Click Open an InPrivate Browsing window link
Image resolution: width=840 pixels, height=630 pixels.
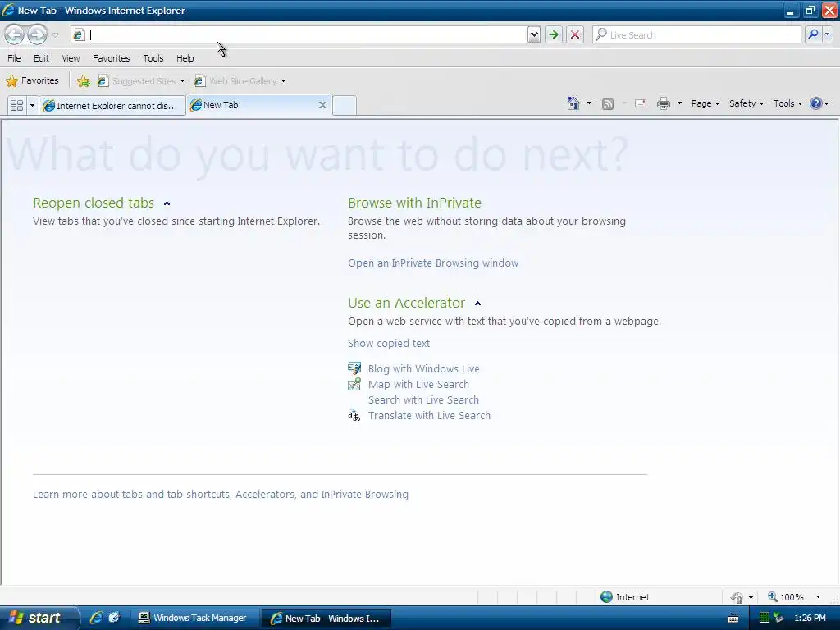pos(433,263)
